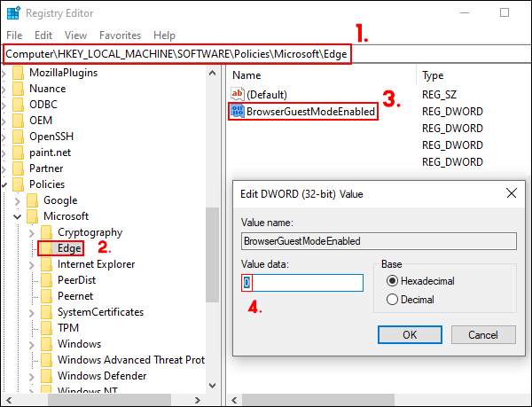Select the TPM folder icon
This screenshot has height=407, width=532.
pos(46,328)
